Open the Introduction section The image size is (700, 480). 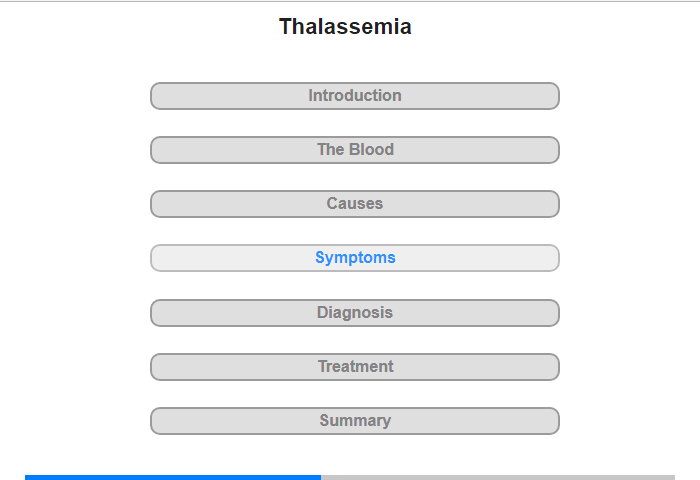355,96
